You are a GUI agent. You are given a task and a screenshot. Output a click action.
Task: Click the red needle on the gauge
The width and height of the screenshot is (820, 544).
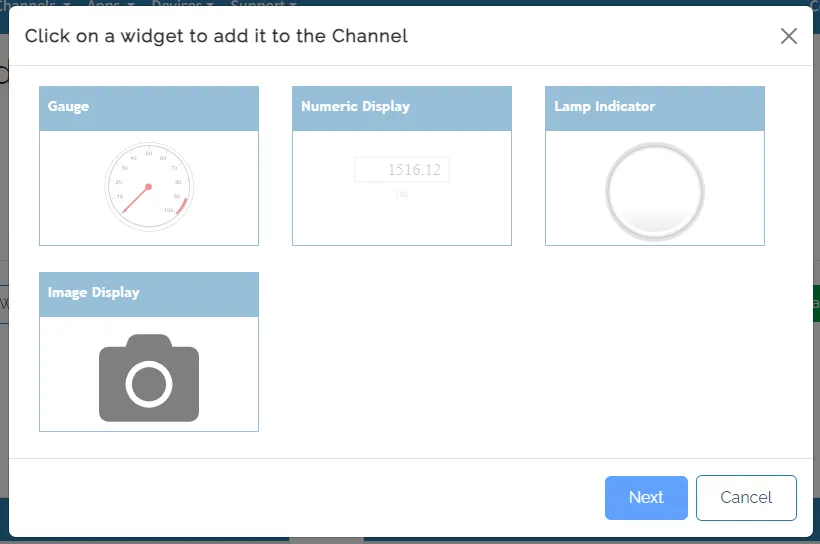137,196
